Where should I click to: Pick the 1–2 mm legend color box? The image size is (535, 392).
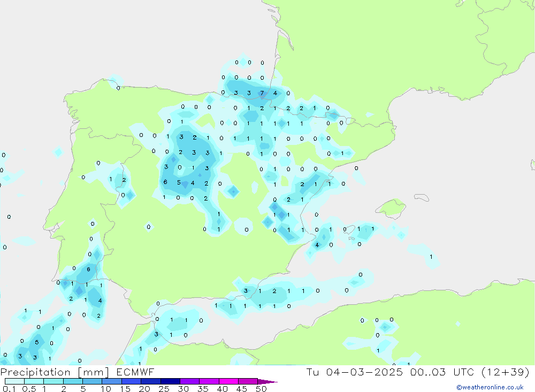tap(53, 381)
